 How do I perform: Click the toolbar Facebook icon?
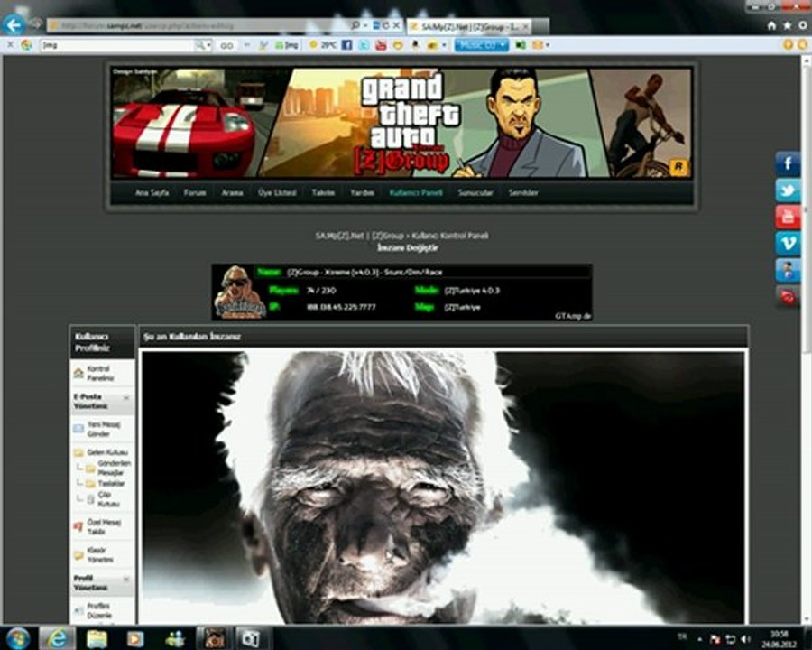click(347, 45)
